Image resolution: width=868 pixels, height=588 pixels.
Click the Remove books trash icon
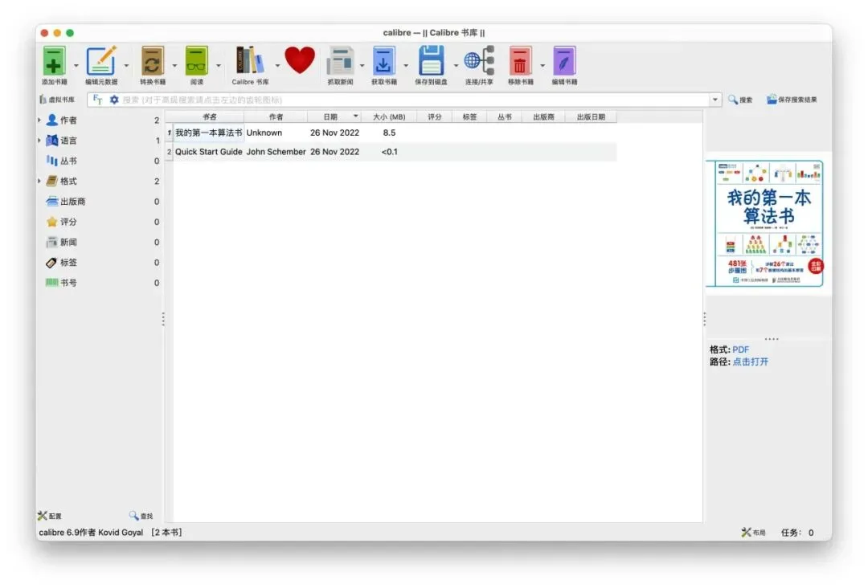520,61
